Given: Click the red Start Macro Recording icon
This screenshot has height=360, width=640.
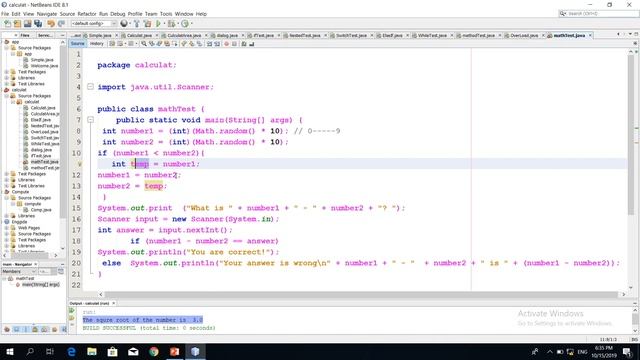Looking at the screenshot, I should [227, 44].
